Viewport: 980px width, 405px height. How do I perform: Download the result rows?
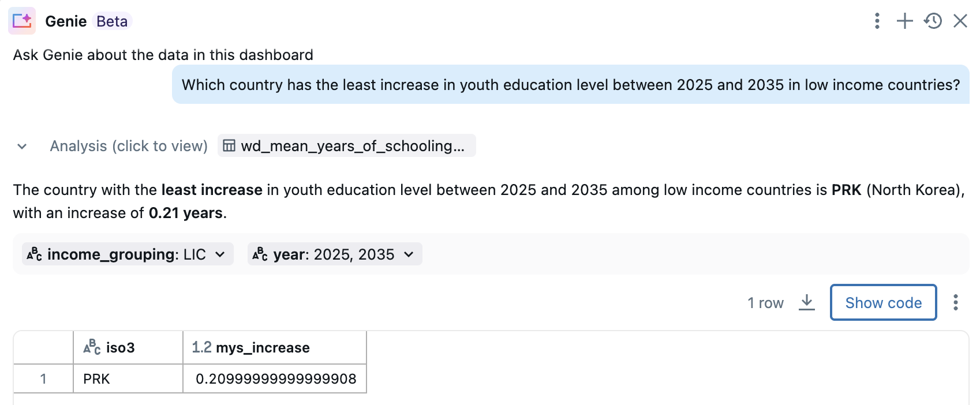(807, 302)
